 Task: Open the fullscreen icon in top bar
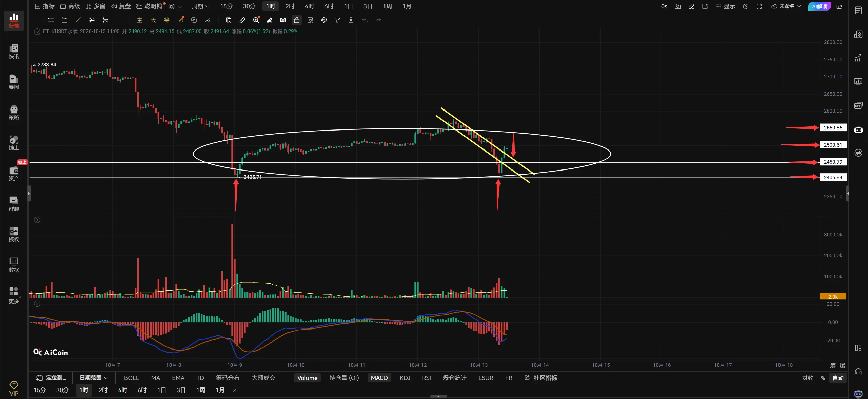759,6
